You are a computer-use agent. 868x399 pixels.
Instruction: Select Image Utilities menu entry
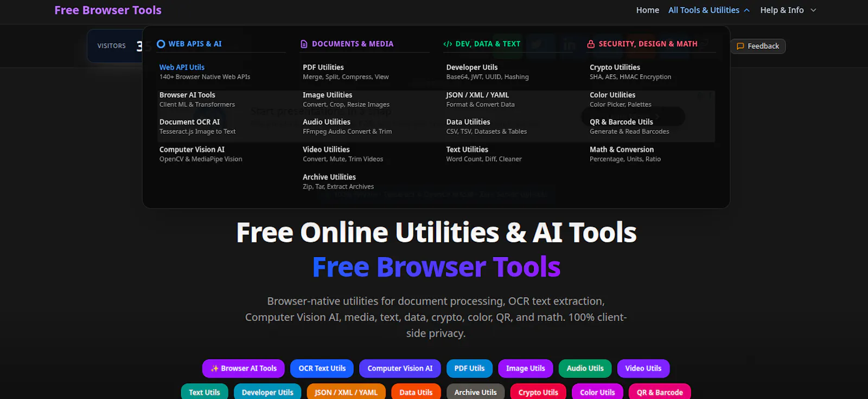(346, 99)
